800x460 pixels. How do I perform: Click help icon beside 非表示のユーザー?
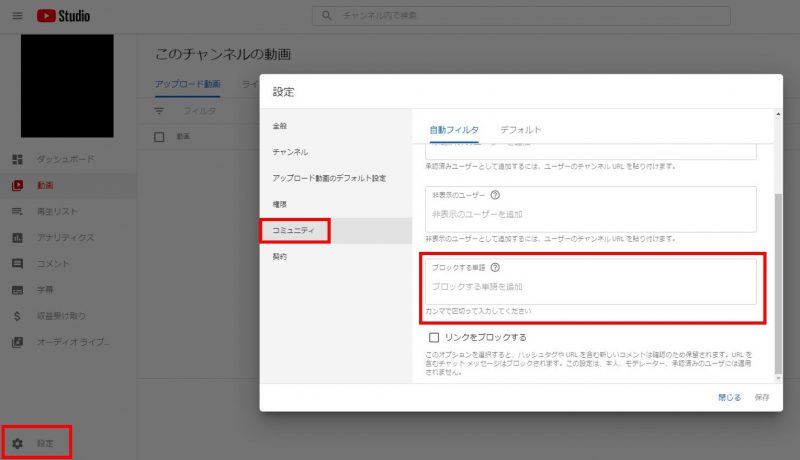click(x=495, y=195)
